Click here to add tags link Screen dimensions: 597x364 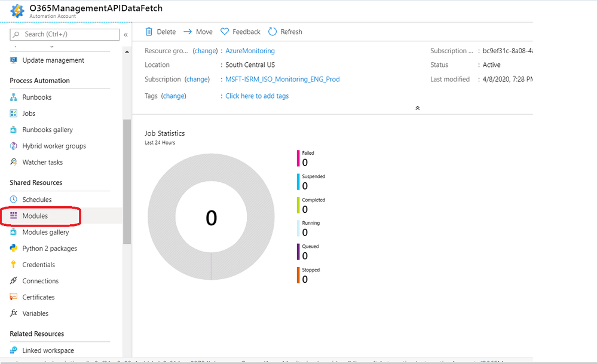pos(257,96)
